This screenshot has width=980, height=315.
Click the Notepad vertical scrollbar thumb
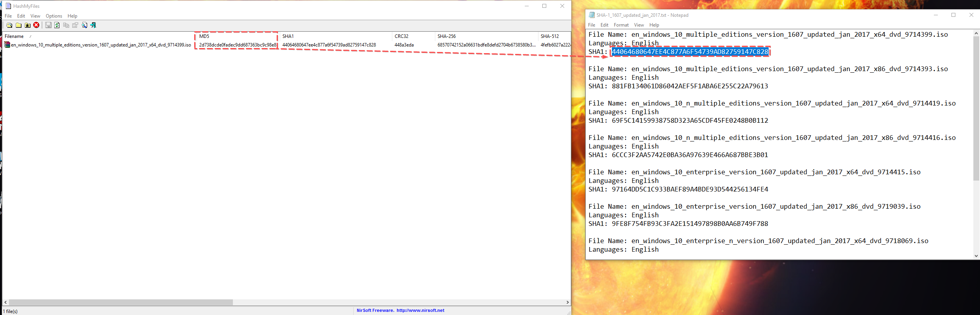(976, 109)
